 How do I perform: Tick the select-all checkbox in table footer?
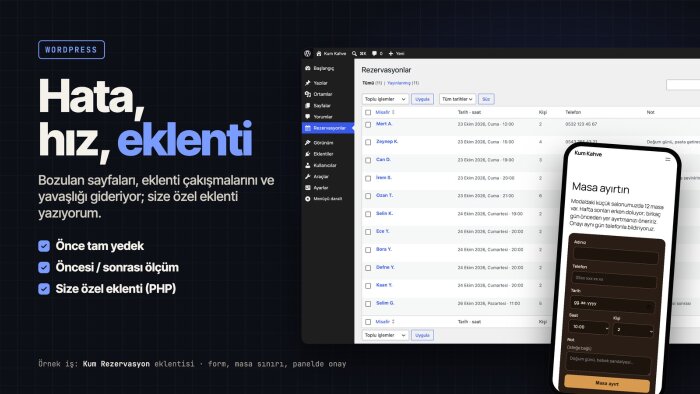pos(368,322)
